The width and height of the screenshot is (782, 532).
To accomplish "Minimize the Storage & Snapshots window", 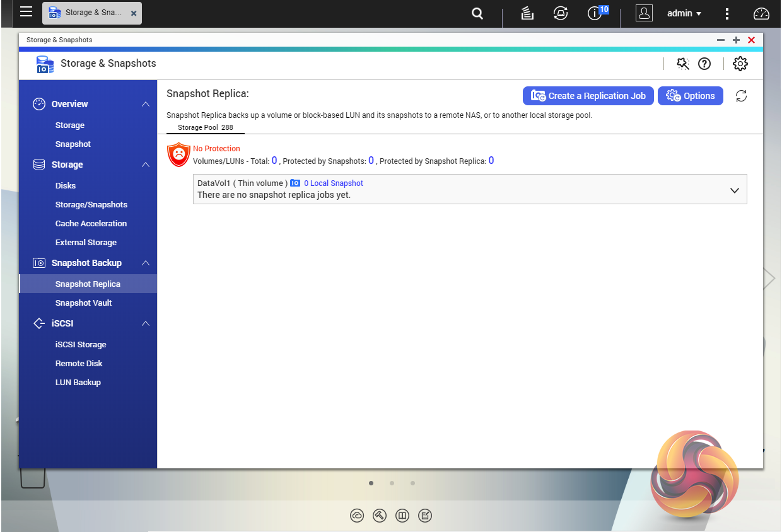I will pyautogui.click(x=721, y=40).
